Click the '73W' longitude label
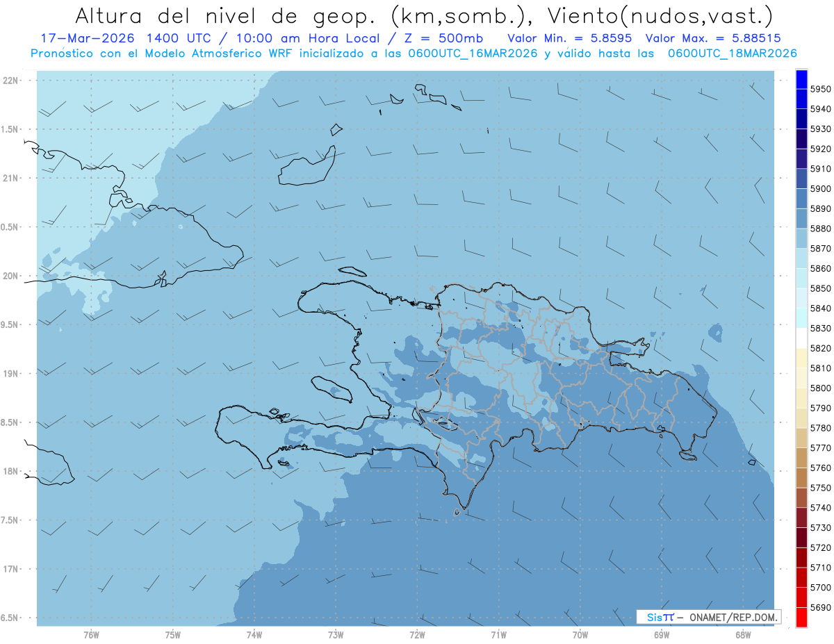Viewport: 834px width, 644px height. pos(336,635)
